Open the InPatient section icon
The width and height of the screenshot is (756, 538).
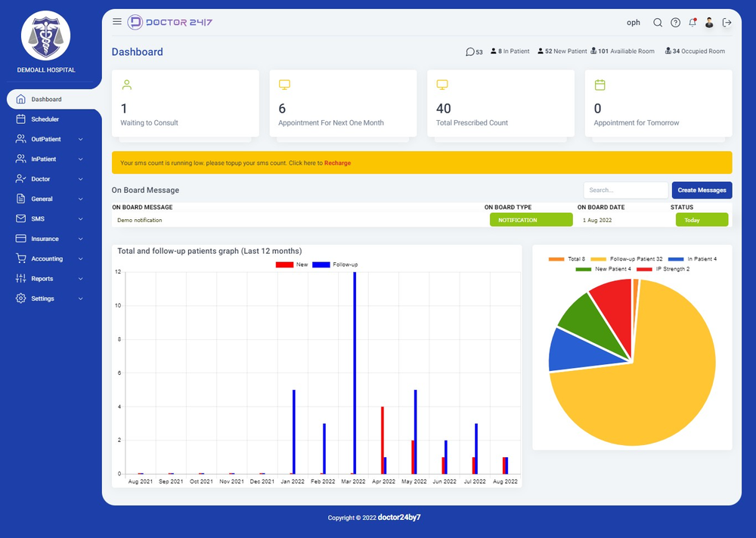(x=21, y=159)
